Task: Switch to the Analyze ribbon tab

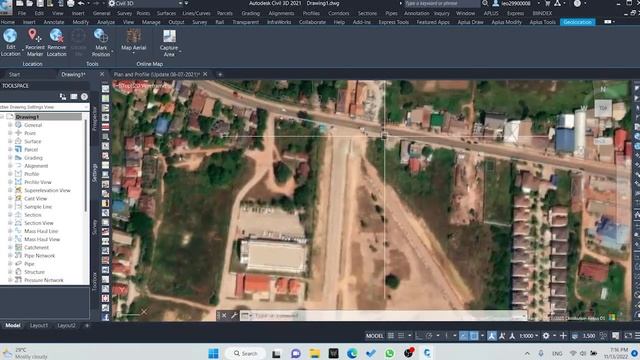Action: 106,22
